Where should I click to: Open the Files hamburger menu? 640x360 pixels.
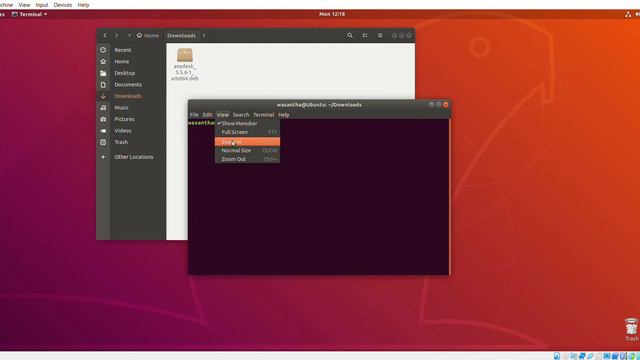[380, 36]
